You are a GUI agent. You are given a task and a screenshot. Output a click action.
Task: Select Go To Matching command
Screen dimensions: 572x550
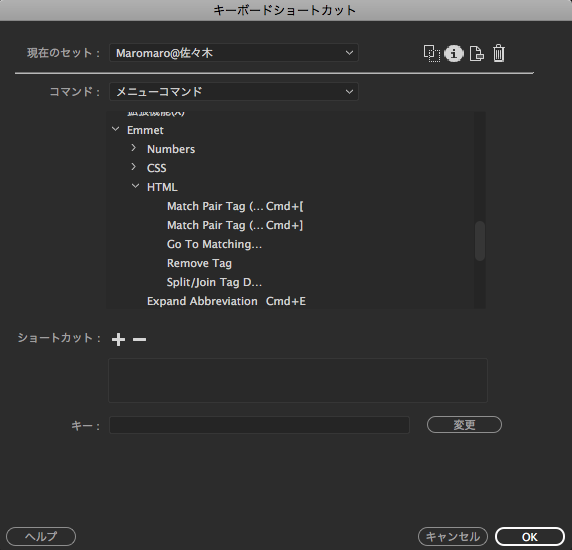(x=214, y=244)
